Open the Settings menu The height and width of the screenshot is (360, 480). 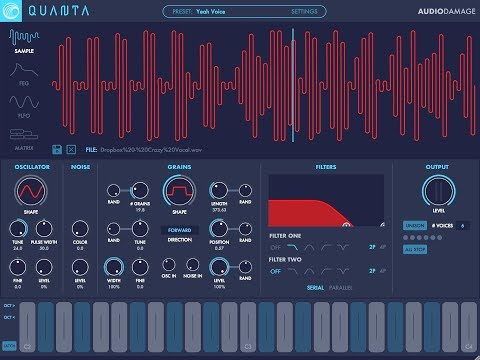click(304, 12)
